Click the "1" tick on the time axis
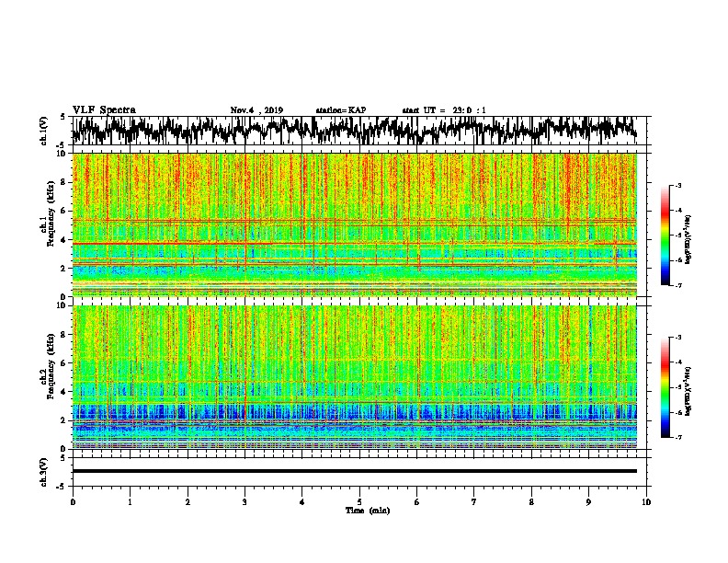This screenshot has height=563, width=728. [130, 502]
